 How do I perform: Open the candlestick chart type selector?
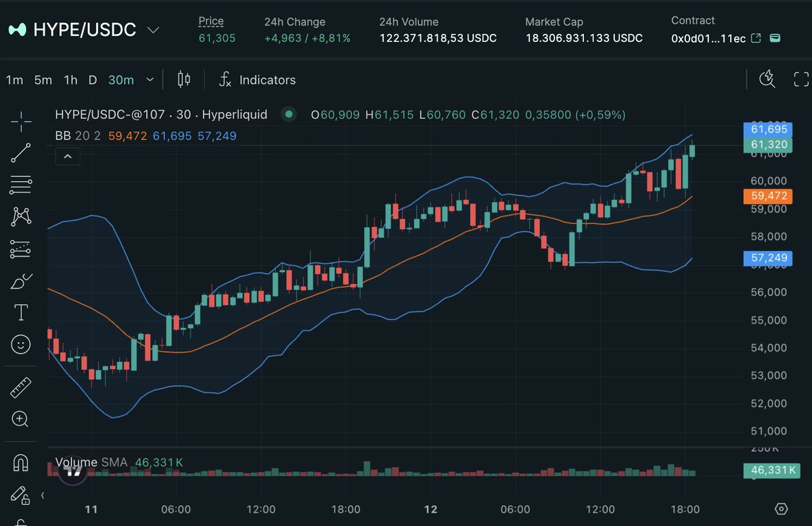(x=183, y=79)
